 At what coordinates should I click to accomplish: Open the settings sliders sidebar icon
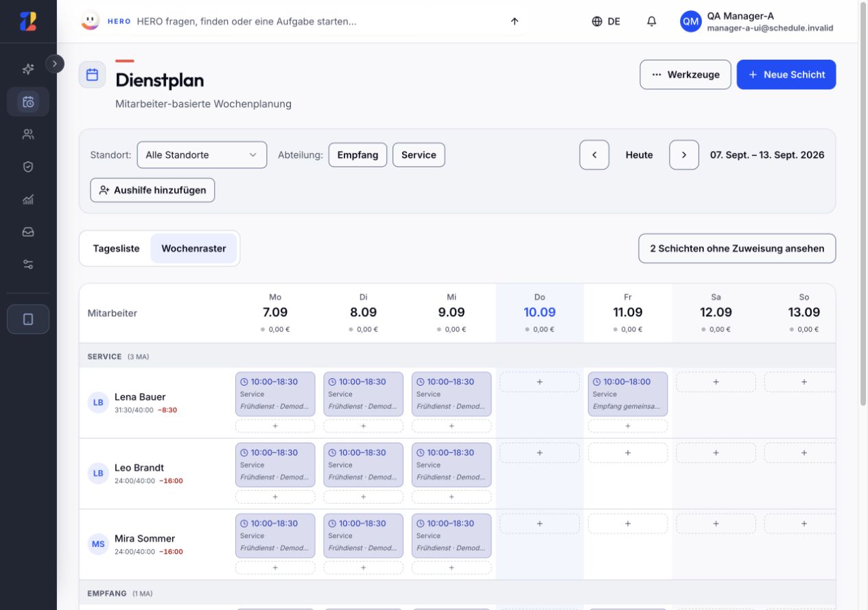(28, 264)
